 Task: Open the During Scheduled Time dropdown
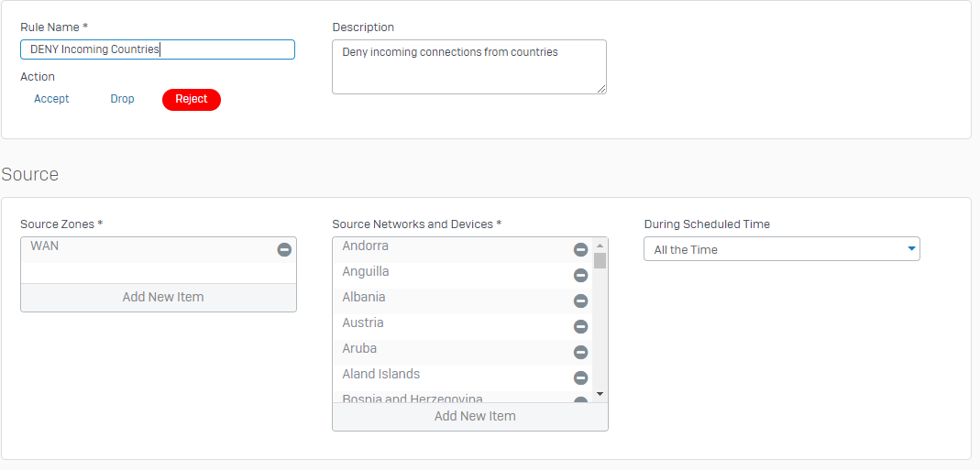click(x=782, y=249)
